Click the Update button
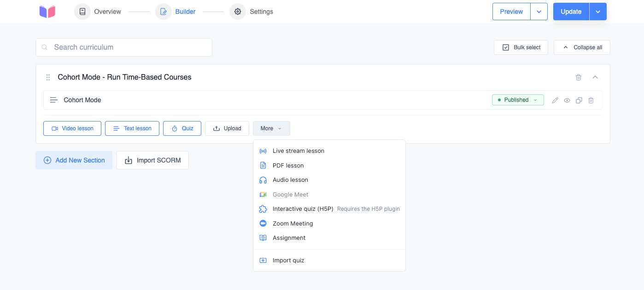 pyautogui.click(x=571, y=12)
